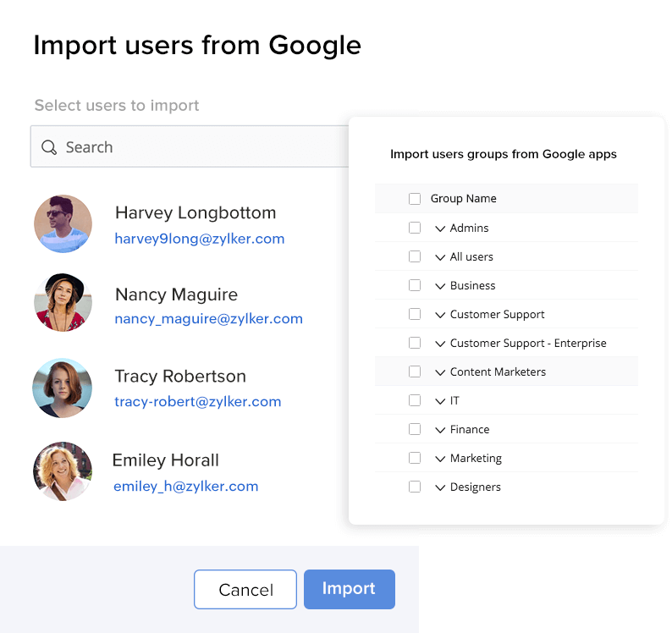Screen dimensions: 672x633
Task: Open Nancy Maguire's profile photo
Action: pos(63,303)
